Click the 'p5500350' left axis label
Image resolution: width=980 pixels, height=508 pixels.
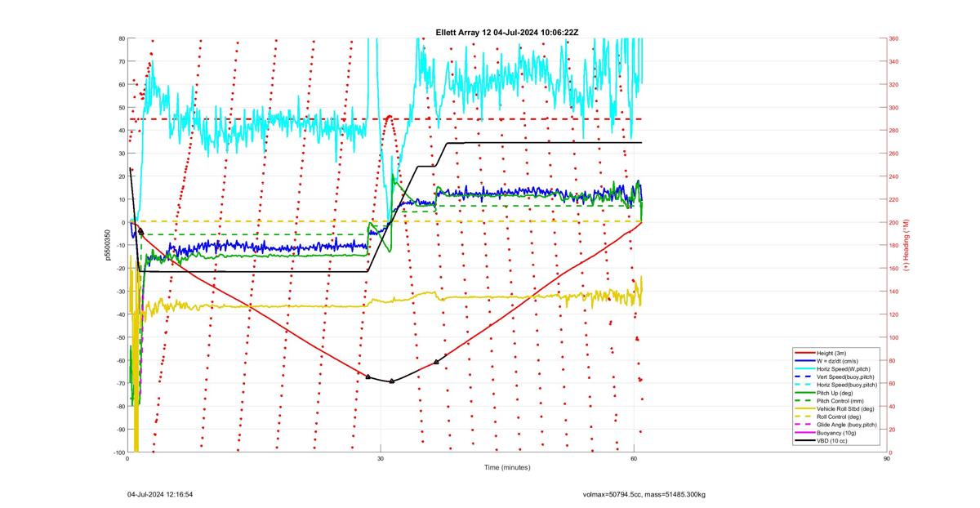click(106, 245)
